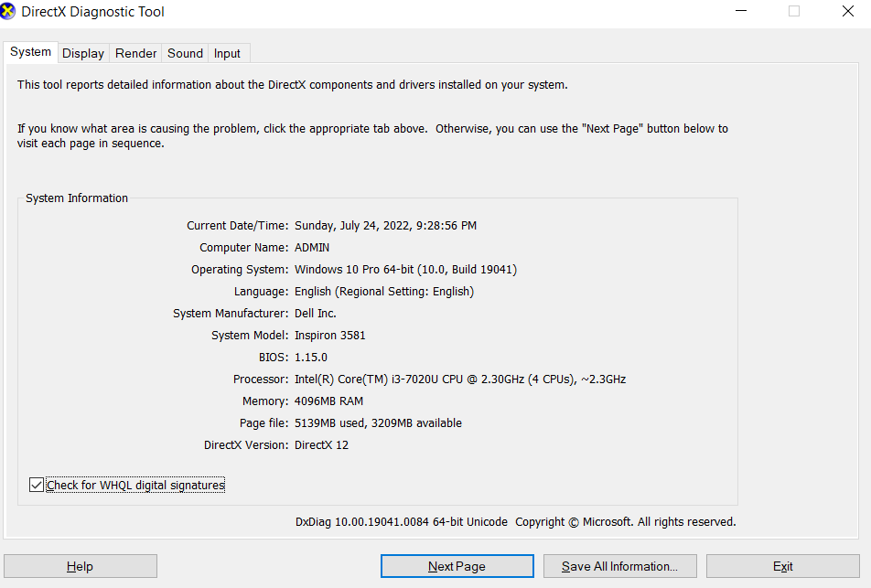Click the 'System Manufacturer:' label
This screenshot has width=871, height=588.
231,313
